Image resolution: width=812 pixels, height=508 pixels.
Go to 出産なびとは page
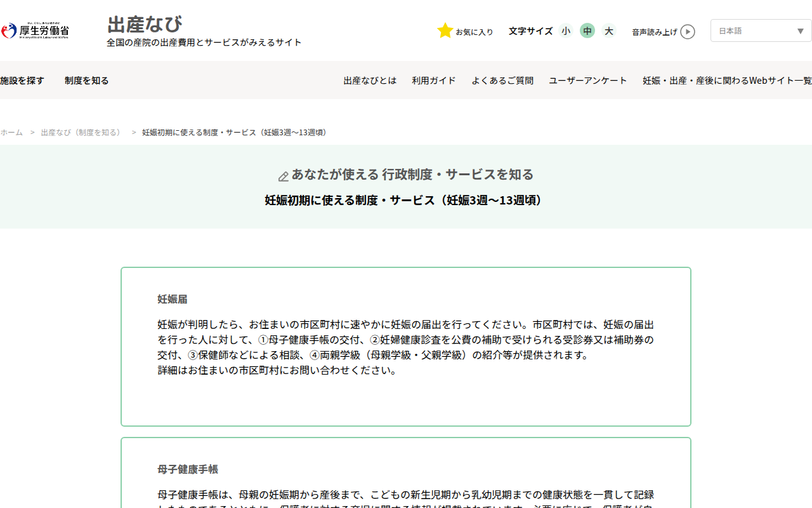pos(370,81)
